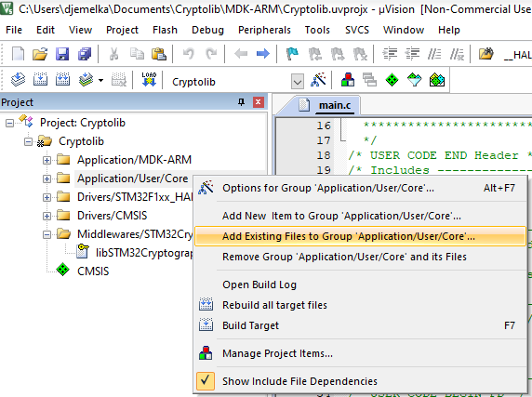Open the Cryptolib target selection dropdown
The image size is (532, 397).
pos(298,82)
